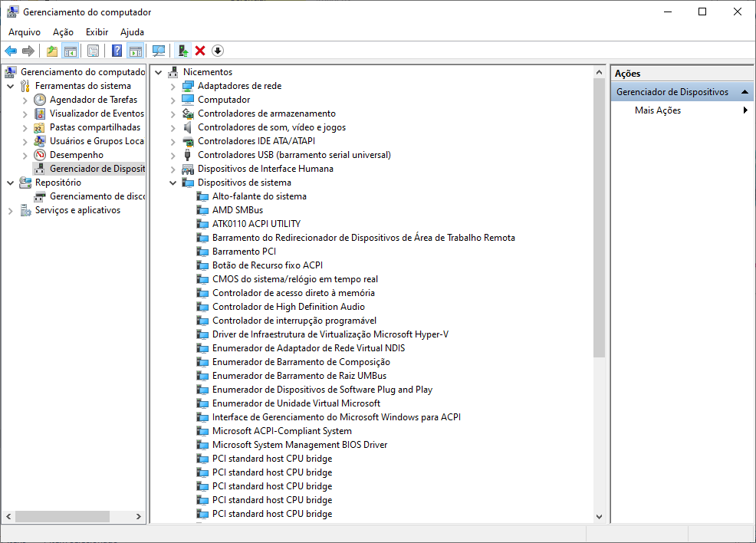The height and width of the screenshot is (543, 756).
Task: Click the speaker icon for Controladores de som
Action: pyautogui.click(x=188, y=127)
